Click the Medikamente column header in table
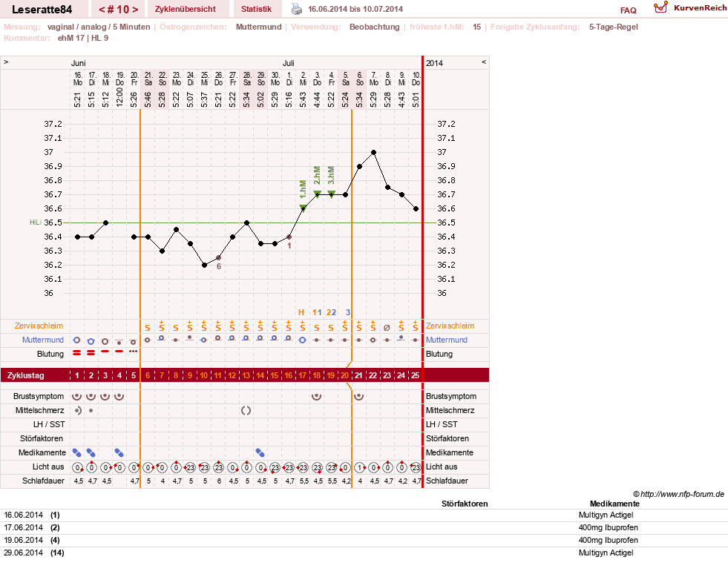 point(614,504)
